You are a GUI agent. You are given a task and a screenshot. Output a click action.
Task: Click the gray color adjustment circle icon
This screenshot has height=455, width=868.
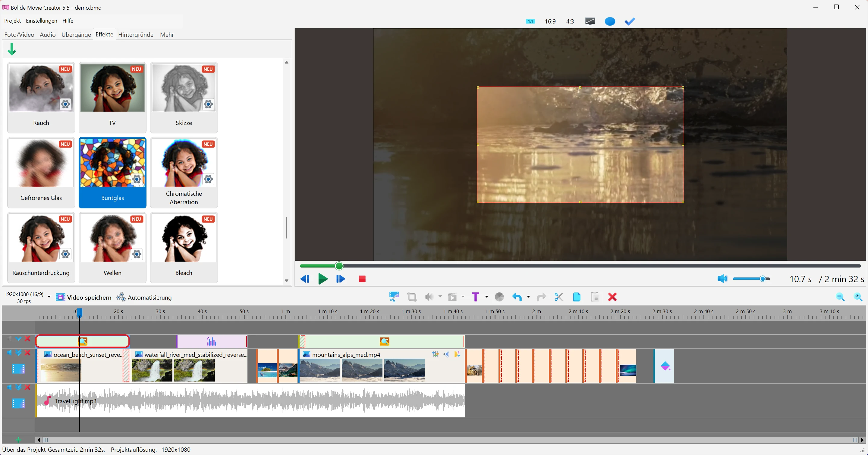(x=499, y=297)
